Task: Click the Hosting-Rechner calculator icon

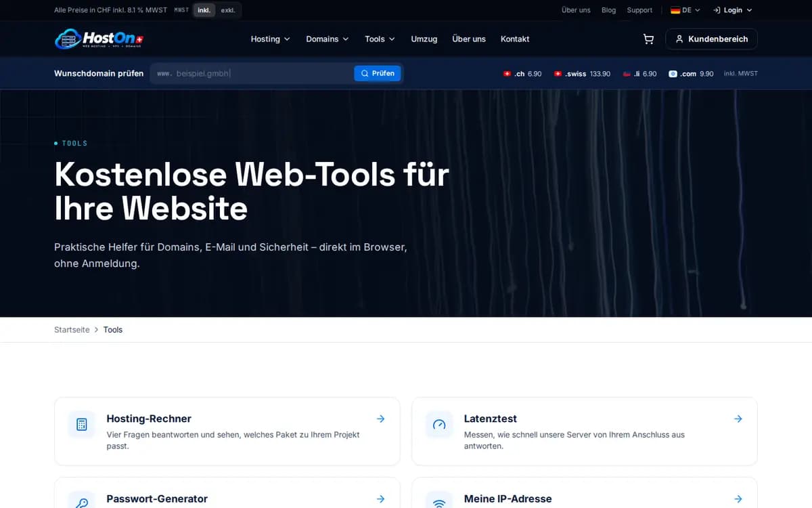Action: point(82,425)
